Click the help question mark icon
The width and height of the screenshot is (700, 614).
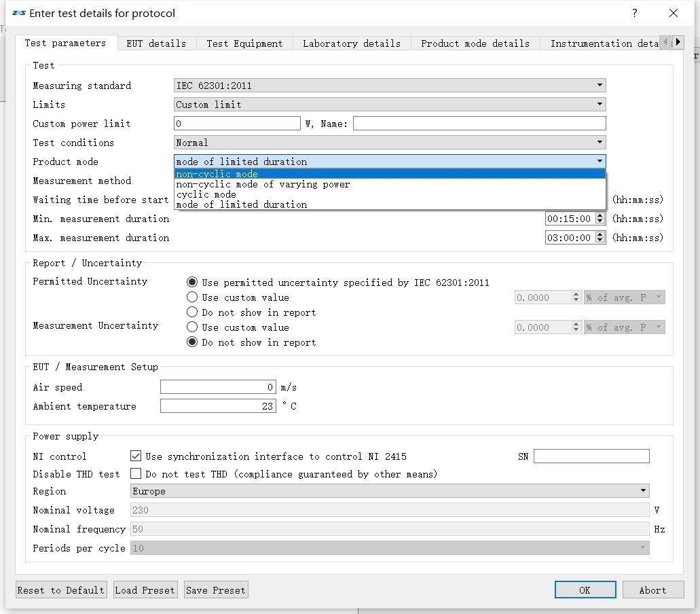point(634,14)
